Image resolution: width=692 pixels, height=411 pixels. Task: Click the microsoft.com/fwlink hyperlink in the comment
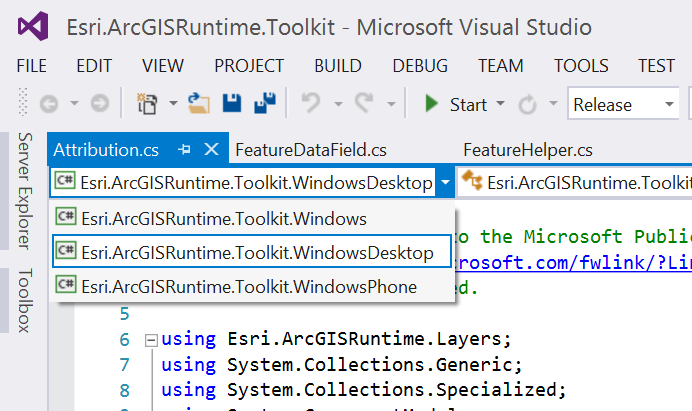coord(572,263)
